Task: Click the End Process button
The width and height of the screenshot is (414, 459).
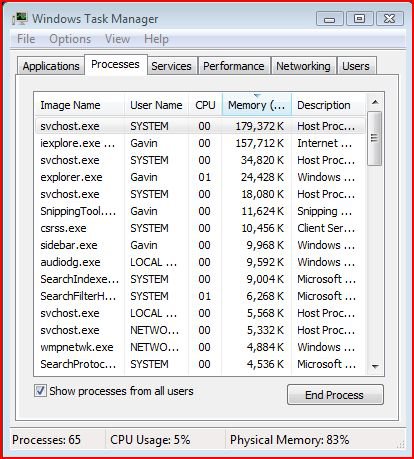Action: (335, 395)
